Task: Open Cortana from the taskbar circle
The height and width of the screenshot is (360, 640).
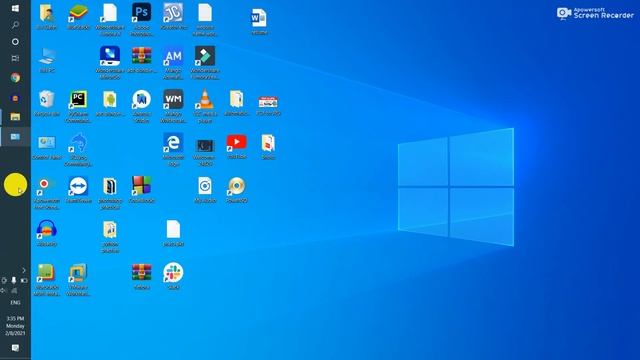Action: [x=15, y=42]
